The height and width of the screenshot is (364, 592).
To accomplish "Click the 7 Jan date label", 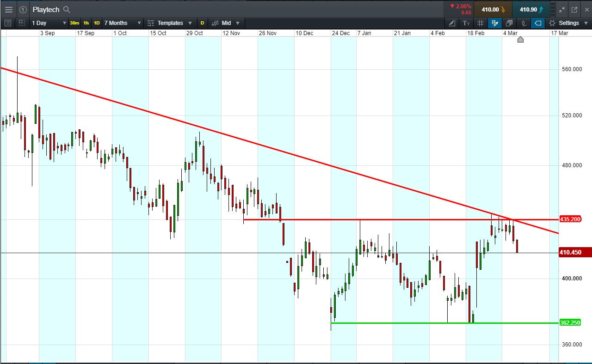I will [364, 33].
